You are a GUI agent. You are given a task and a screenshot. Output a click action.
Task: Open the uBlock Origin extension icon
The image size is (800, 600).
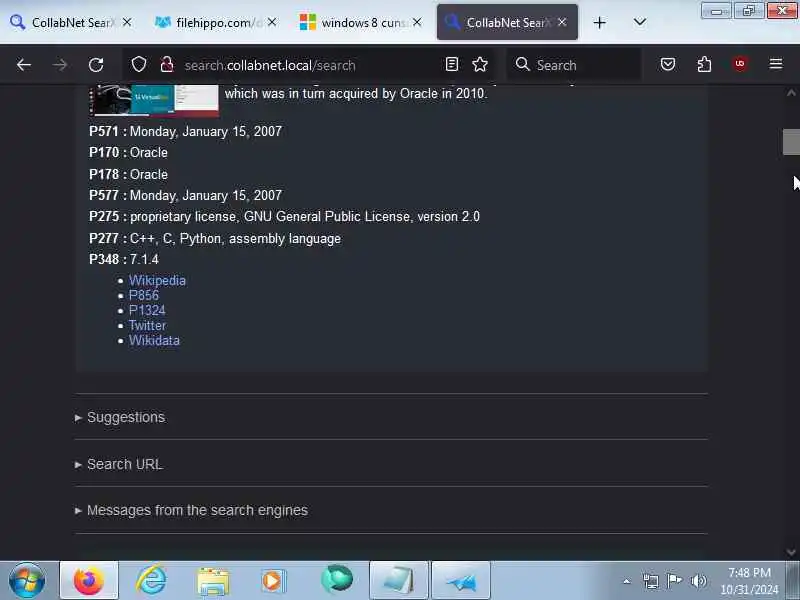740,64
